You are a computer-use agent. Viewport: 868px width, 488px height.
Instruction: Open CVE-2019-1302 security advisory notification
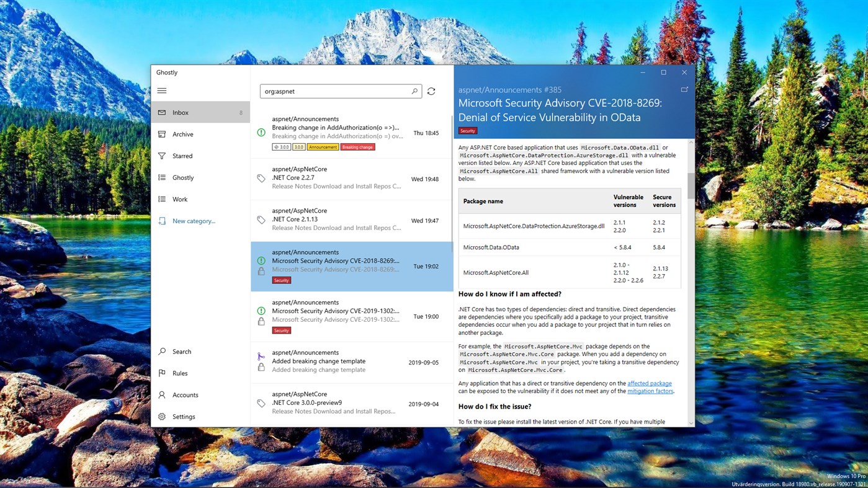pos(352,317)
